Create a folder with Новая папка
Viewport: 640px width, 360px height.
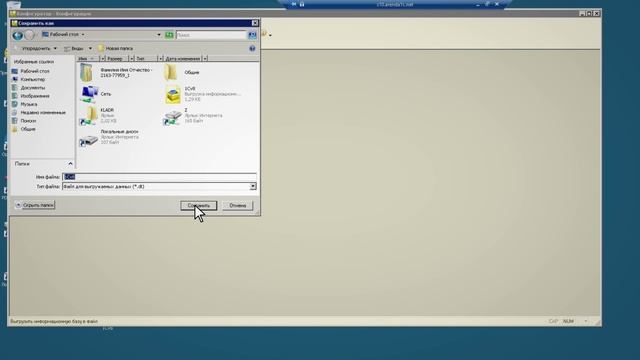click(116, 49)
